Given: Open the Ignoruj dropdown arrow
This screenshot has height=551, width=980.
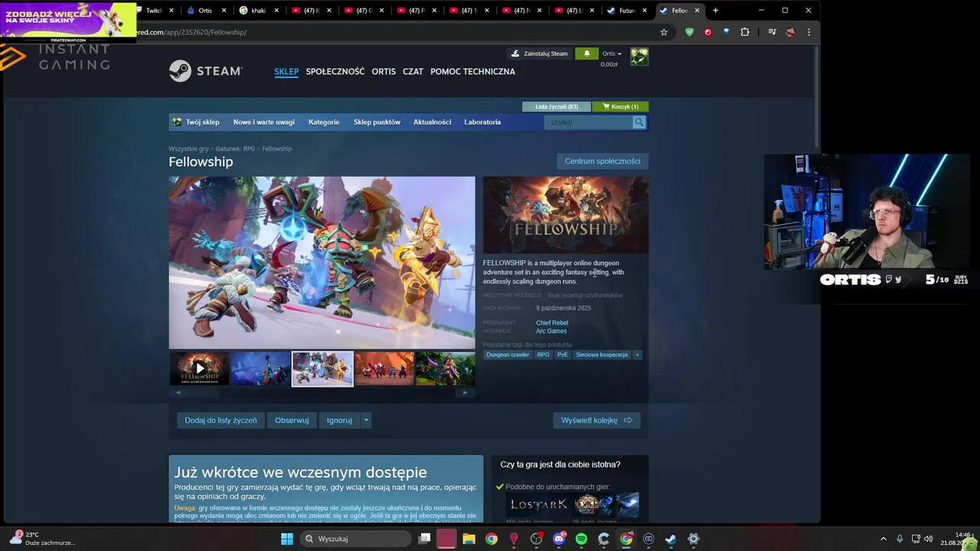Looking at the screenshot, I should click(x=366, y=420).
